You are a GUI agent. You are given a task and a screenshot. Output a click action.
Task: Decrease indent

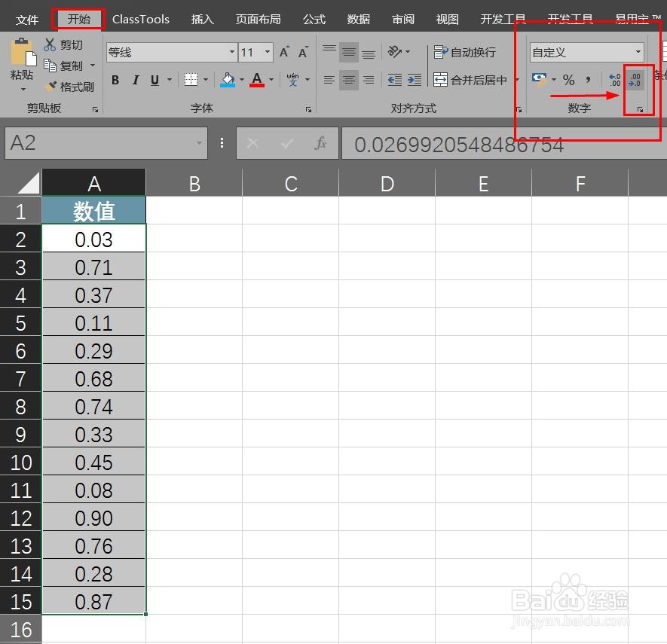point(395,80)
